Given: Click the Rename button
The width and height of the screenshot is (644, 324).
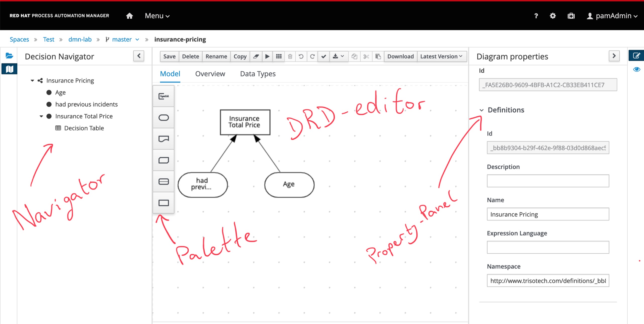Looking at the screenshot, I should tap(216, 56).
